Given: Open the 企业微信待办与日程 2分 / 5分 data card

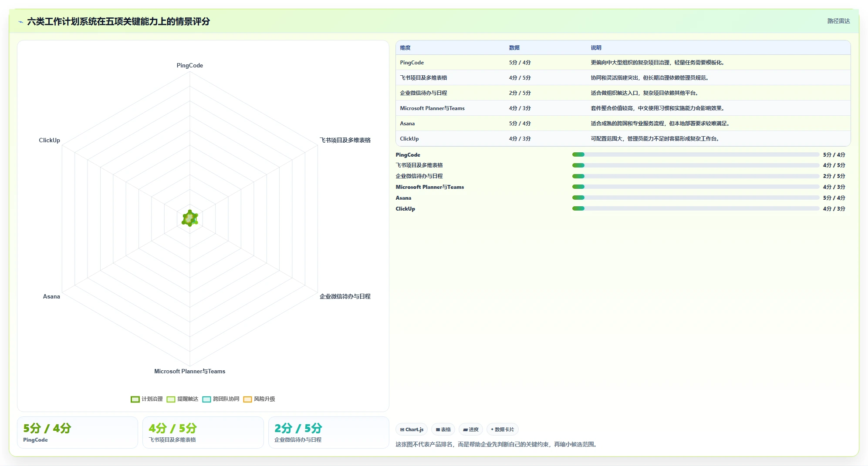Looking at the screenshot, I should [328, 432].
